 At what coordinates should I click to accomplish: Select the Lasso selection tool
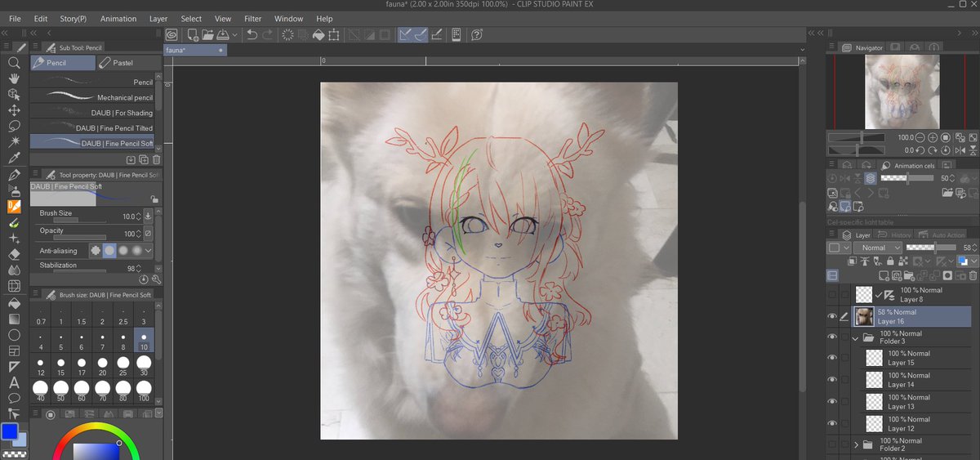pyautogui.click(x=14, y=126)
